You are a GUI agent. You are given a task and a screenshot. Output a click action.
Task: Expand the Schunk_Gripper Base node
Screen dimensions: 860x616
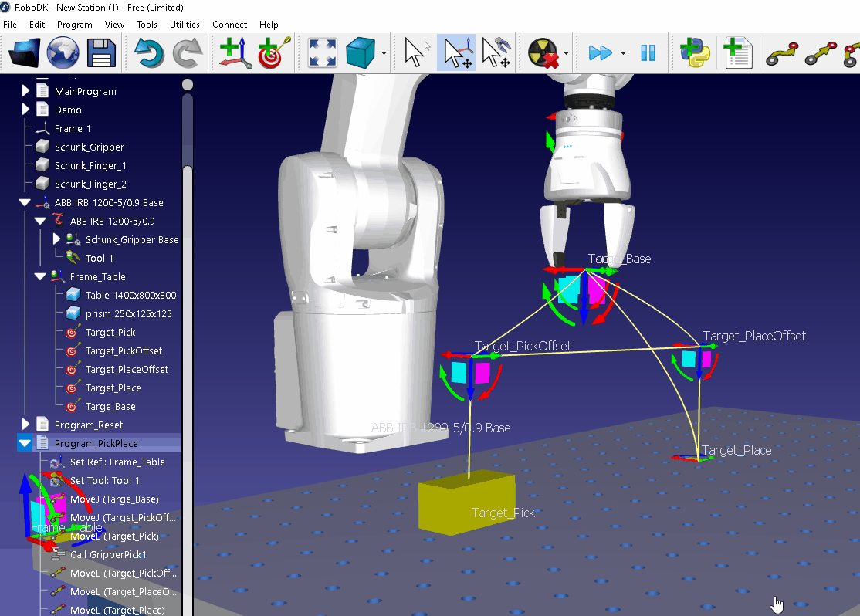click(x=56, y=239)
